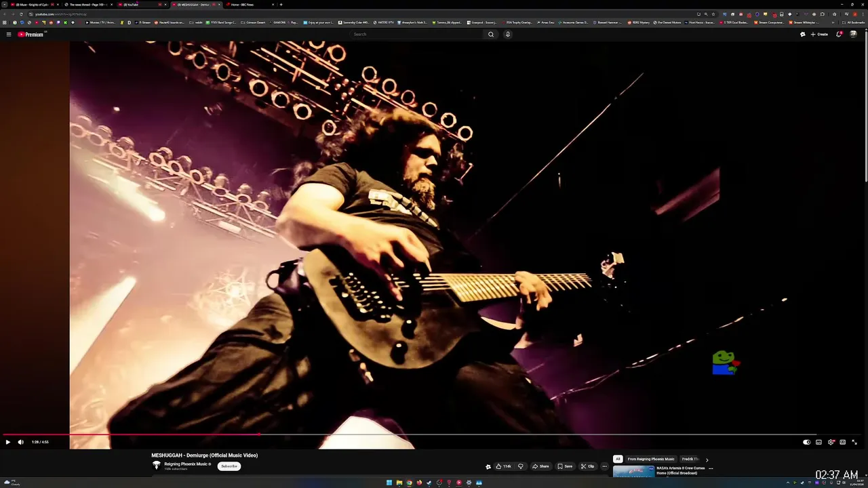The width and height of the screenshot is (868, 488).
Task: Subscribe to Reigning Phoenix Music
Action: (229, 466)
